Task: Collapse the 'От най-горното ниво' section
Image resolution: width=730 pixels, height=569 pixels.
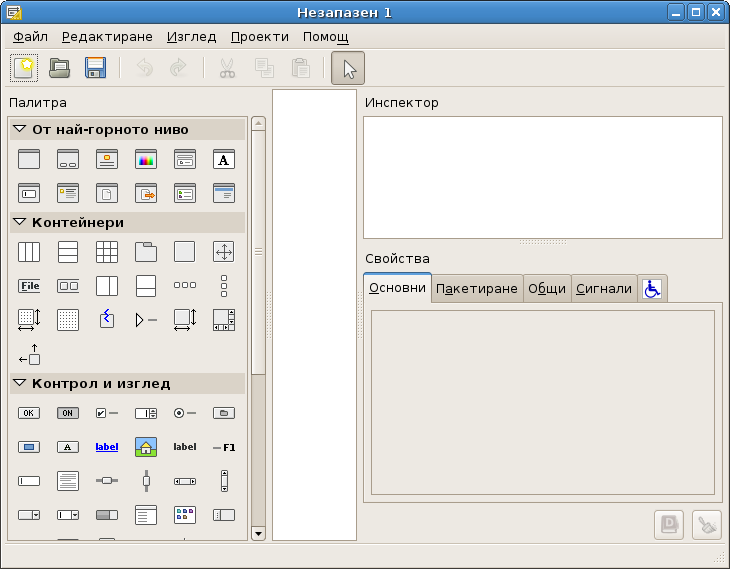Action: (19, 129)
